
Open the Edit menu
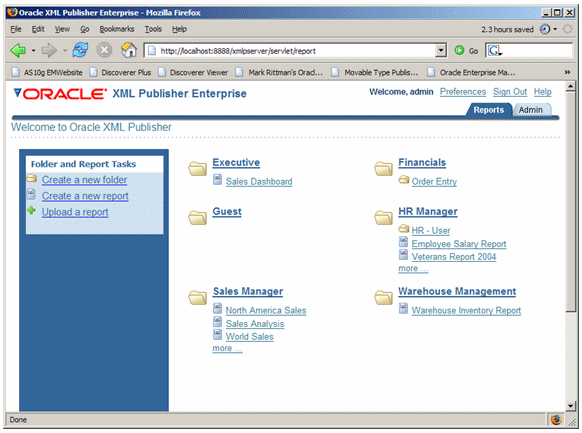coord(38,29)
